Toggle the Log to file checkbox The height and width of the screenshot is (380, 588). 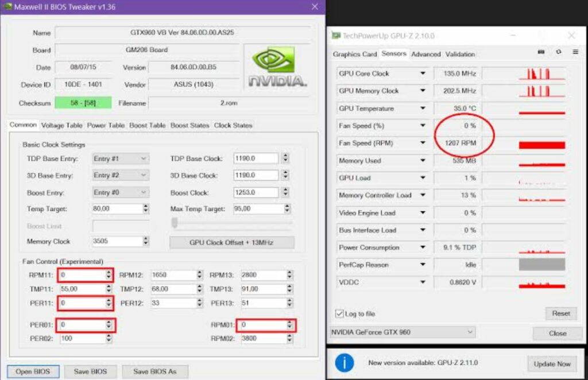339,313
